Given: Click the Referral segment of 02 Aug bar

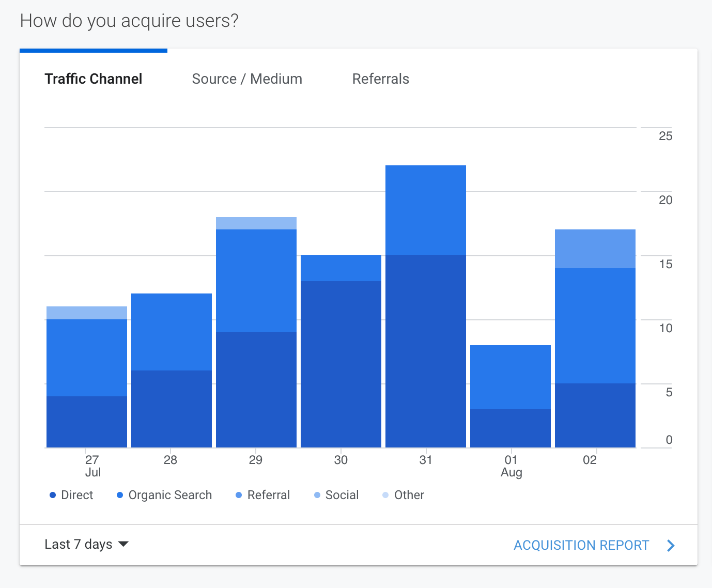Looking at the screenshot, I should click(x=595, y=249).
